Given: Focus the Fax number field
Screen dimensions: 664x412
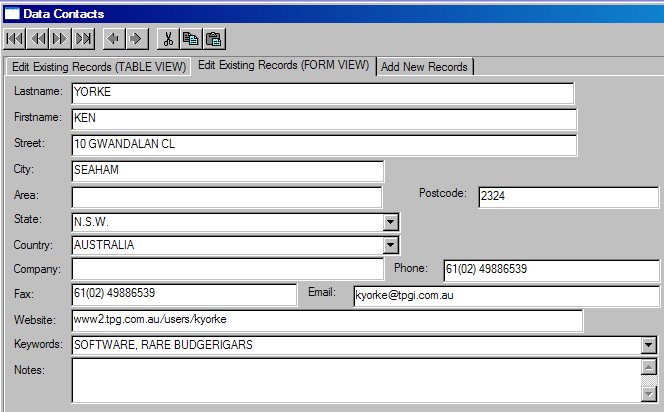Looking at the screenshot, I should pyautogui.click(x=184, y=294).
